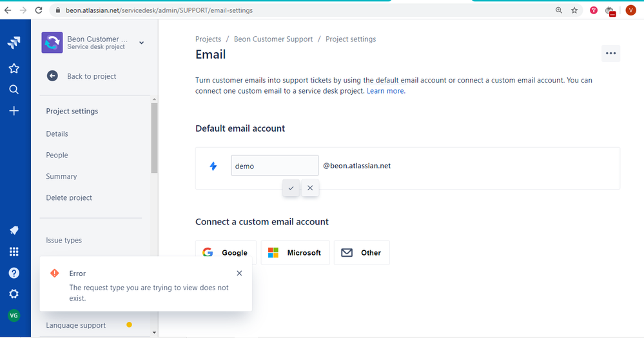Click browser back arrow
The width and height of the screenshot is (644, 338).
8,10
